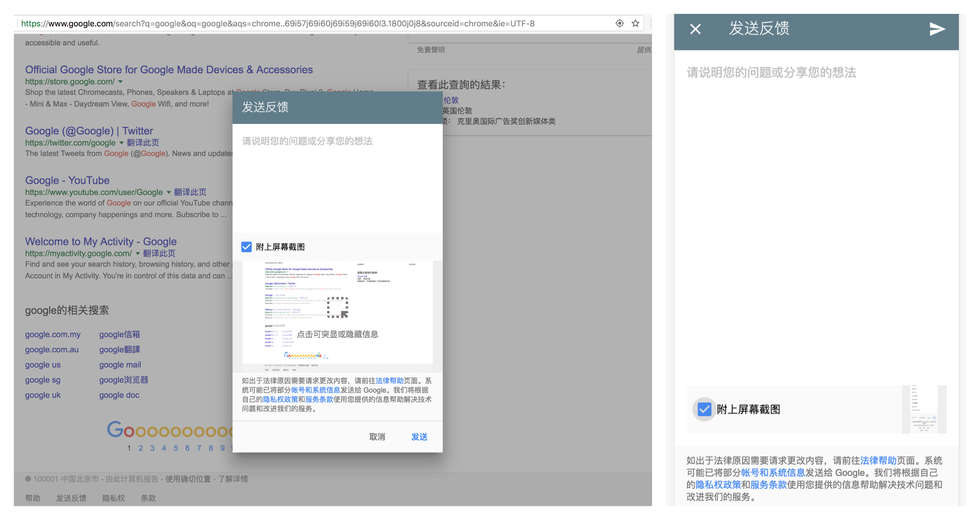Open related search google翻譯
This screenshot has width=980, height=520.
coord(120,350)
